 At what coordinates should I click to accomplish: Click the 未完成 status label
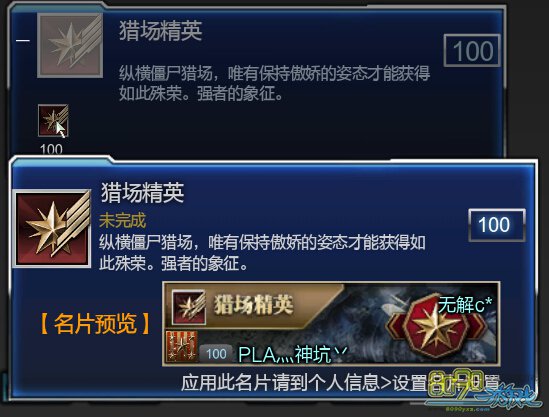pyautogui.click(x=123, y=221)
